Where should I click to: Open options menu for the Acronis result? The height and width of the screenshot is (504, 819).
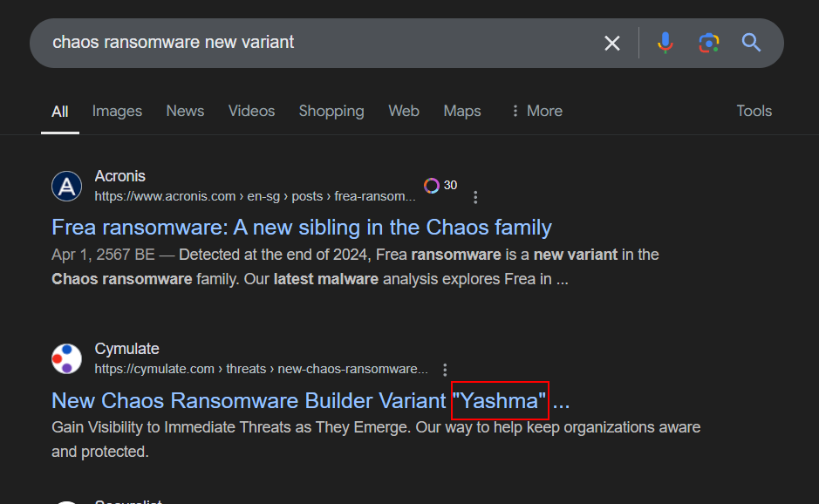point(475,197)
